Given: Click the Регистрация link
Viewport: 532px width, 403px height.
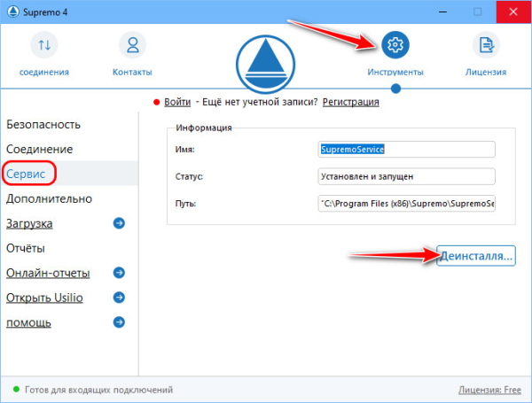Looking at the screenshot, I should 350,102.
